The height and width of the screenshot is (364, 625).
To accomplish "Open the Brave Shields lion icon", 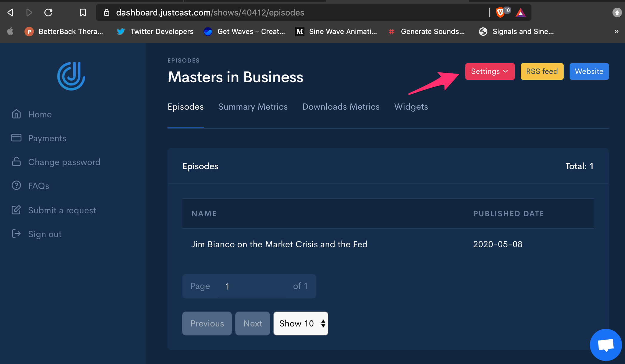I will coord(500,13).
